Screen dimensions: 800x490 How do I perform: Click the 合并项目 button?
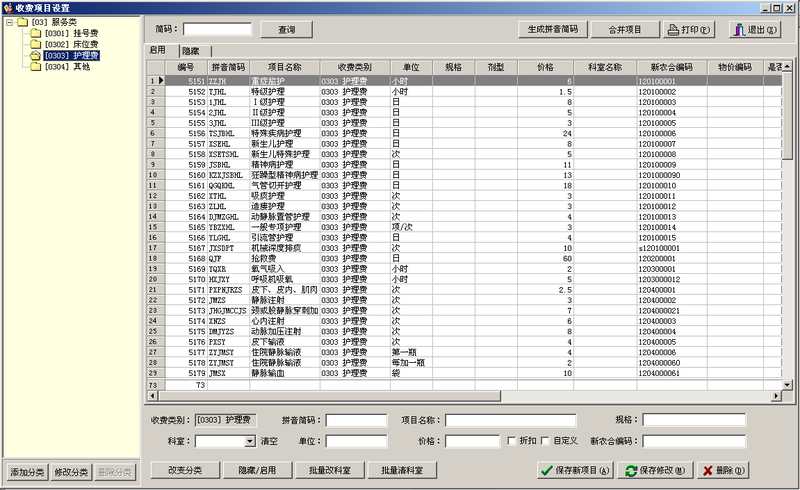[626, 30]
